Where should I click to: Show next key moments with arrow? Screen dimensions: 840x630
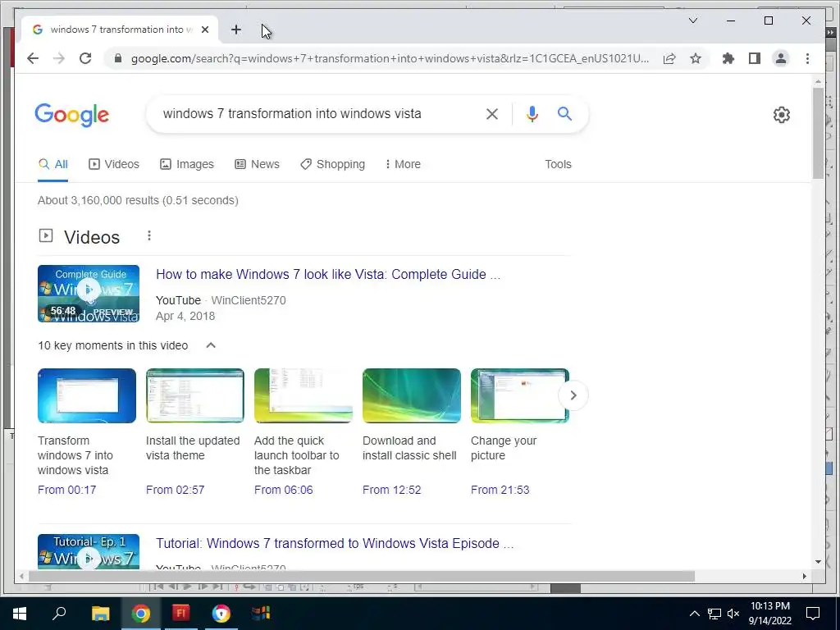pyautogui.click(x=573, y=395)
